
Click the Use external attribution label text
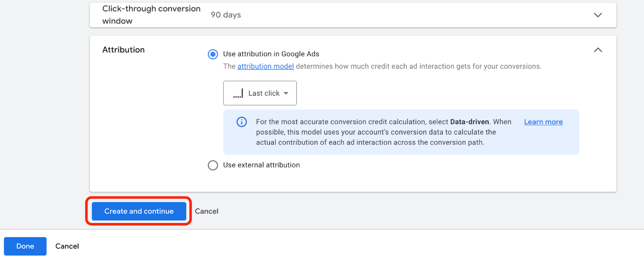tap(261, 165)
